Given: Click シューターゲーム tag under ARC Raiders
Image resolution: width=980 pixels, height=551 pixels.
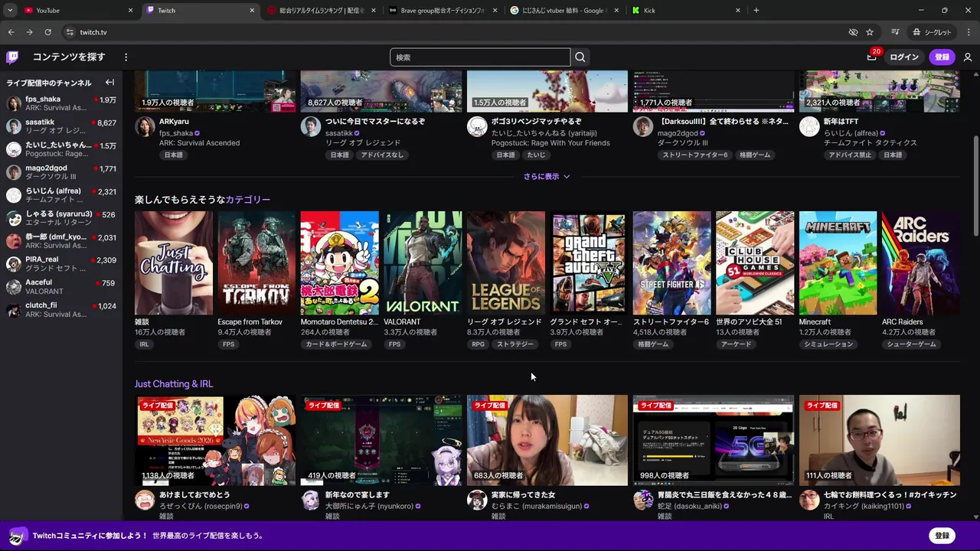Looking at the screenshot, I should pyautogui.click(x=911, y=344).
